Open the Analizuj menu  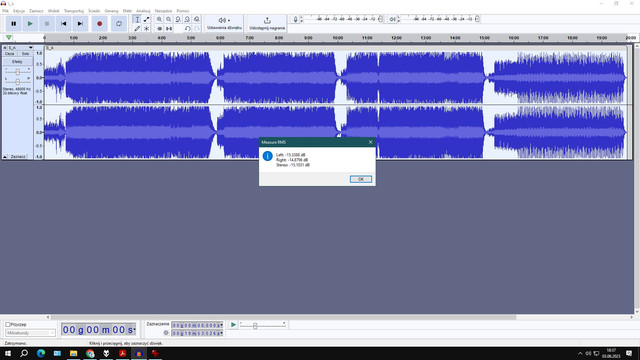click(x=143, y=11)
